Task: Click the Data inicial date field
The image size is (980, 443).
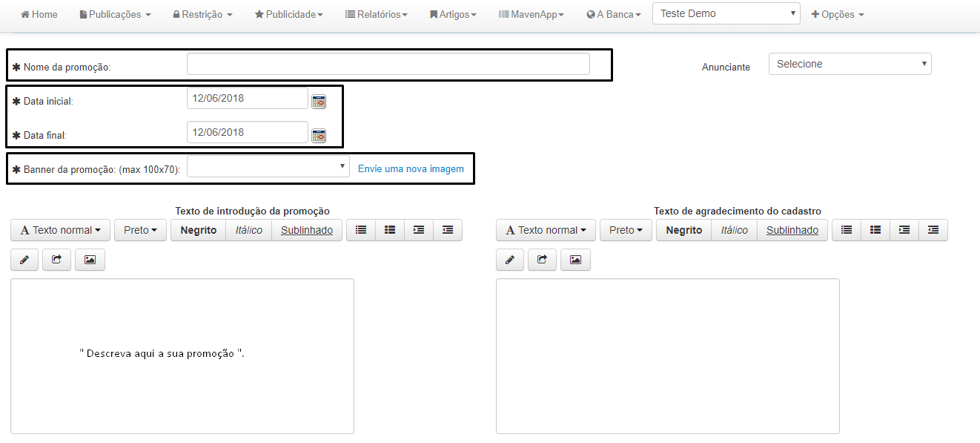Action: 248,98
